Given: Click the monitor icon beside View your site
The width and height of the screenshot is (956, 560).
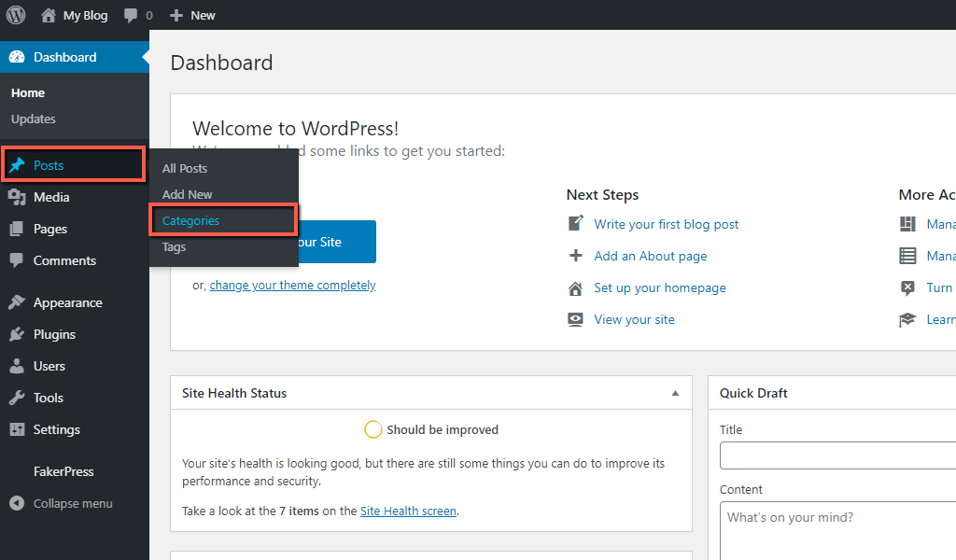Looking at the screenshot, I should (x=575, y=319).
